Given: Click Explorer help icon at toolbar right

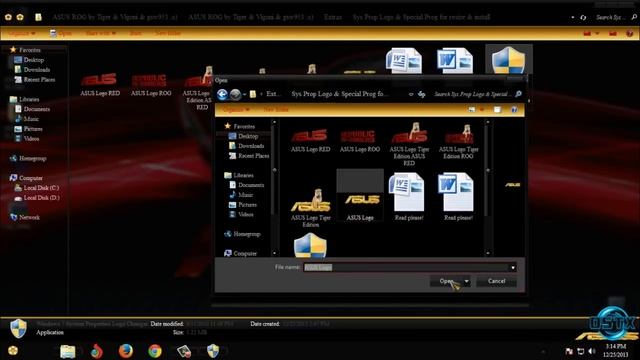Looking at the screenshot, I should point(630,33).
